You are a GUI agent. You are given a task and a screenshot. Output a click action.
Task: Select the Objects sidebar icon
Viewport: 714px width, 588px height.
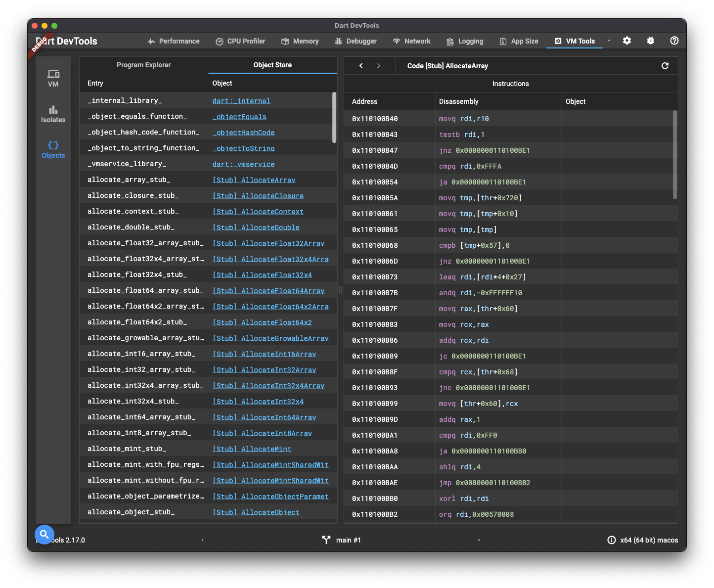(x=53, y=149)
